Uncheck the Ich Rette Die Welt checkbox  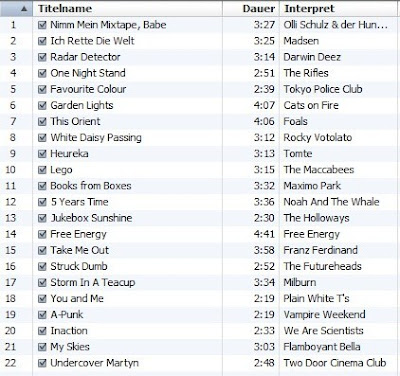pyautogui.click(x=42, y=41)
